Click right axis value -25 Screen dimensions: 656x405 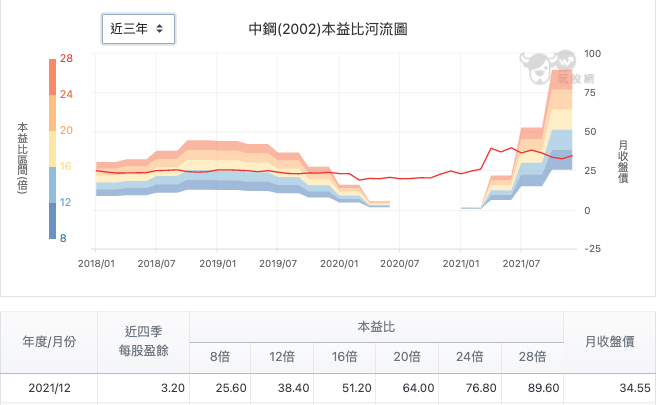click(x=592, y=249)
